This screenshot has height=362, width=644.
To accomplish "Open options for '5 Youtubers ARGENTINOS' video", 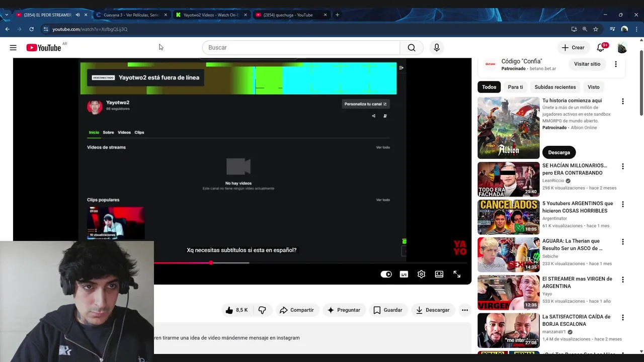I will pos(623,205).
